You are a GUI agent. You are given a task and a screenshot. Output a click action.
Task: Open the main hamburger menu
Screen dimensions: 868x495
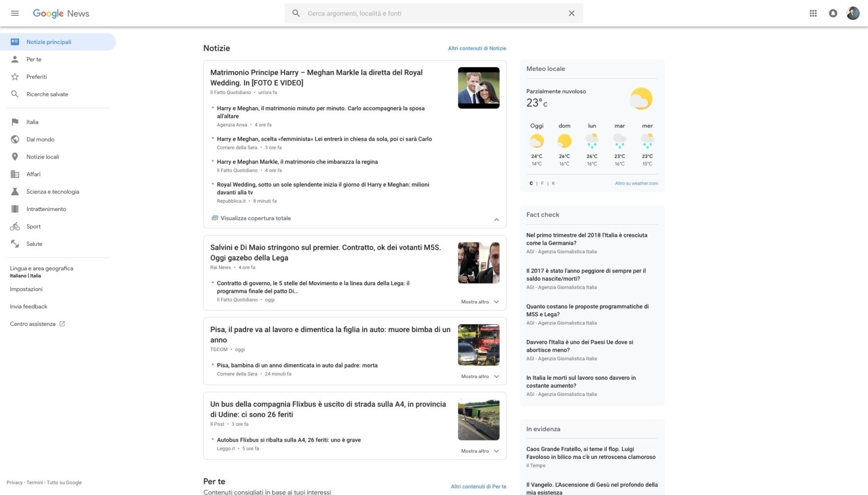pos(15,13)
